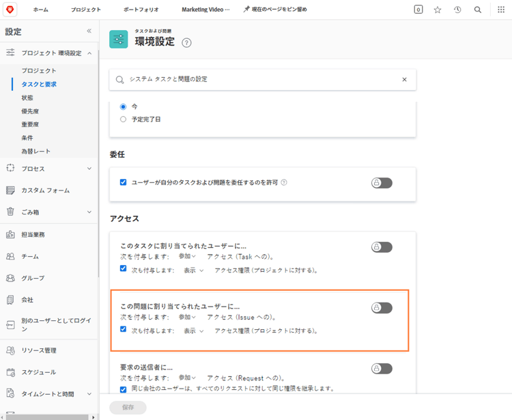Click 現在のページをピン留め link
Image resolution: width=512 pixels, height=420 pixels.
point(279,10)
